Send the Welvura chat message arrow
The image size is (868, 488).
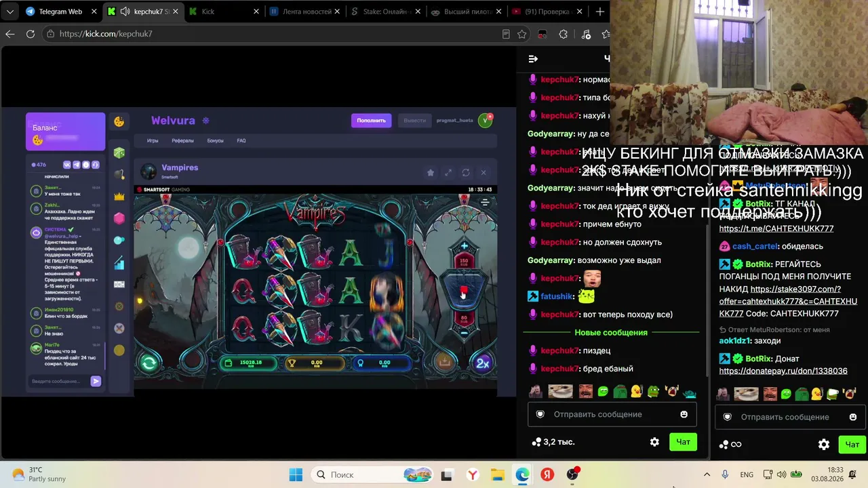[x=96, y=382]
